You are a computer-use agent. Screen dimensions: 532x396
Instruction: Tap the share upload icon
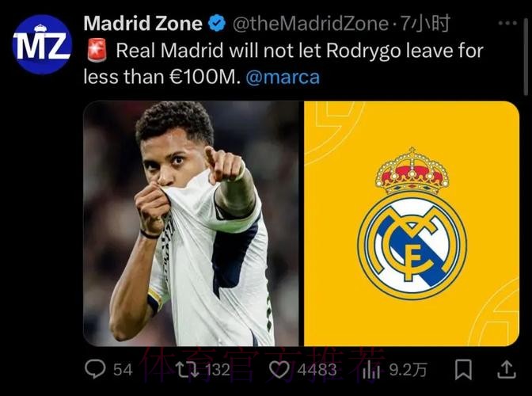(507, 369)
